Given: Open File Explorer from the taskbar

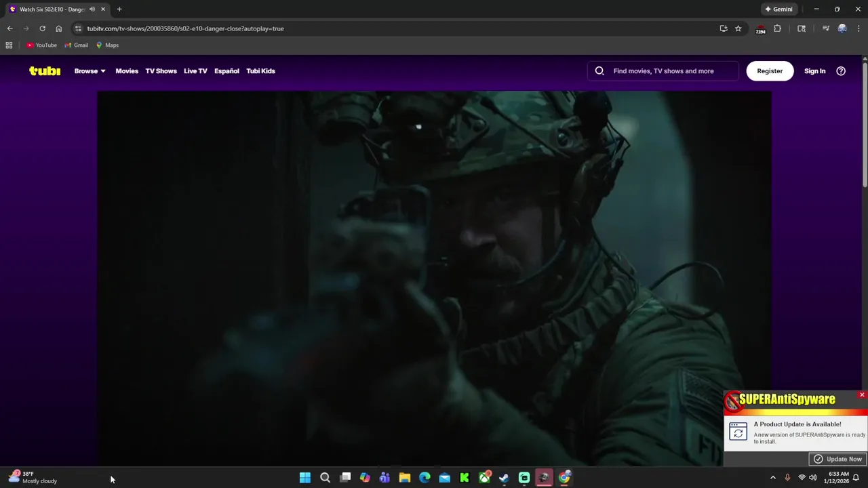Looking at the screenshot, I should (405, 478).
